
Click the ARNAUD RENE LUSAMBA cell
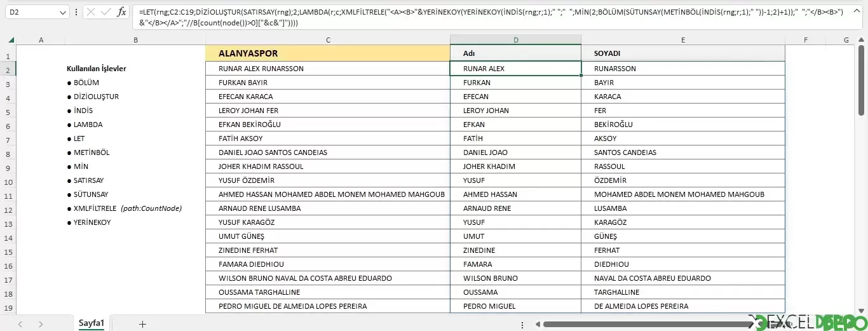coord(328,208)
